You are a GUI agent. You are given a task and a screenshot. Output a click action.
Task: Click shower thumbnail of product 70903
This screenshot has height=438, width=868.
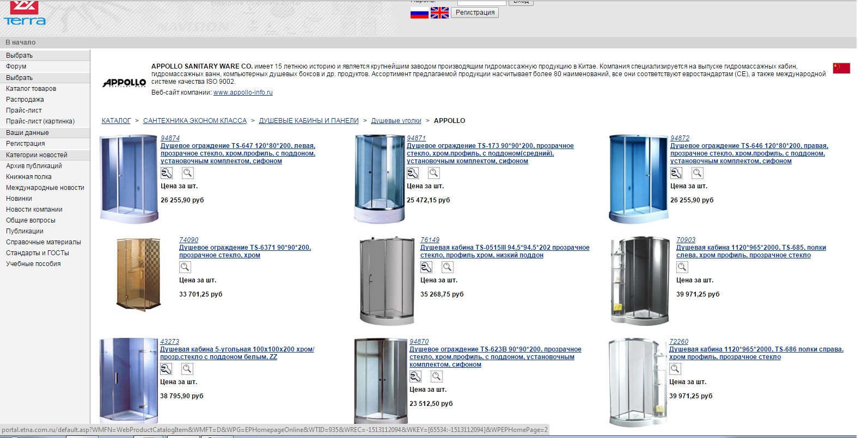pyautogui.click(x=640, y=280)
